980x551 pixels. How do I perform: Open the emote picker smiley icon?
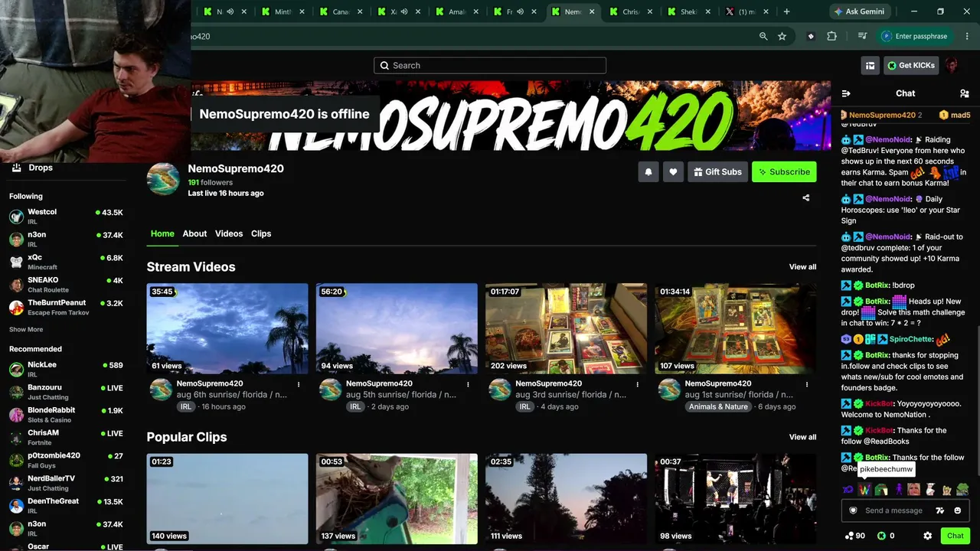(x=958, y=510)
